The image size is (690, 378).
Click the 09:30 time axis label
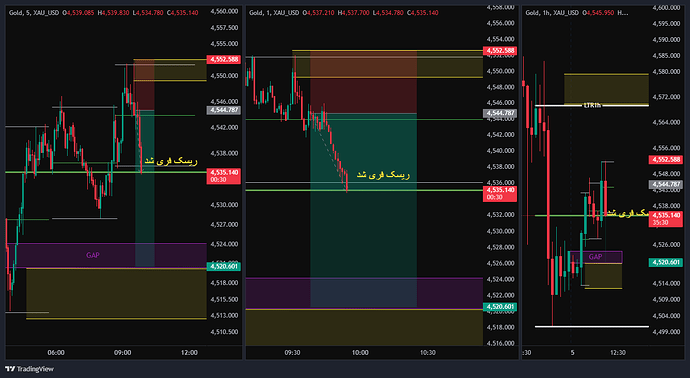pos(292,352)
